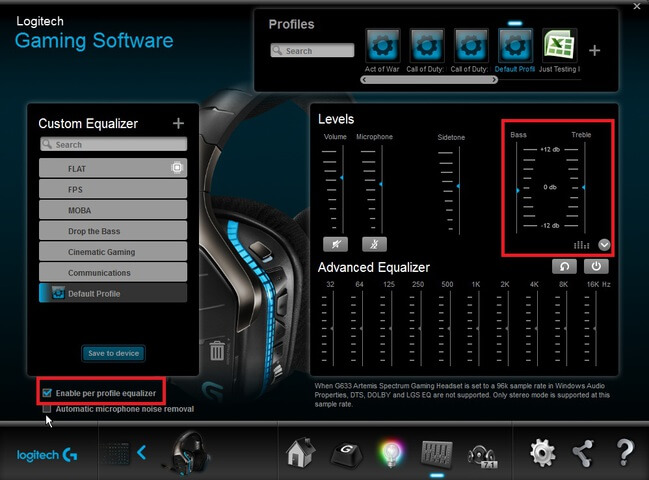Viewport: 649px width, 480px height.
Task: Open the share icon in bottom bar
Action: pyautogui.click(x=583, y=453)
